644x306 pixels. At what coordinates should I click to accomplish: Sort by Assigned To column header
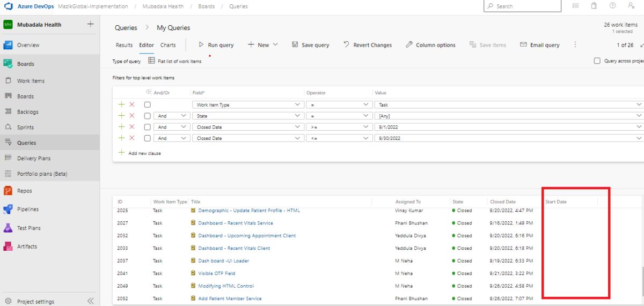click(408, 201)
